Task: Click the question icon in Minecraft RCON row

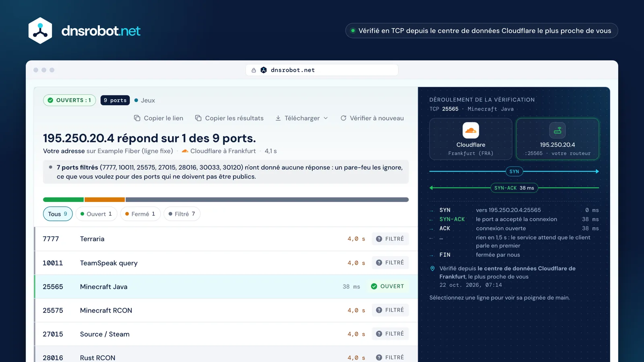Action: 379,310
